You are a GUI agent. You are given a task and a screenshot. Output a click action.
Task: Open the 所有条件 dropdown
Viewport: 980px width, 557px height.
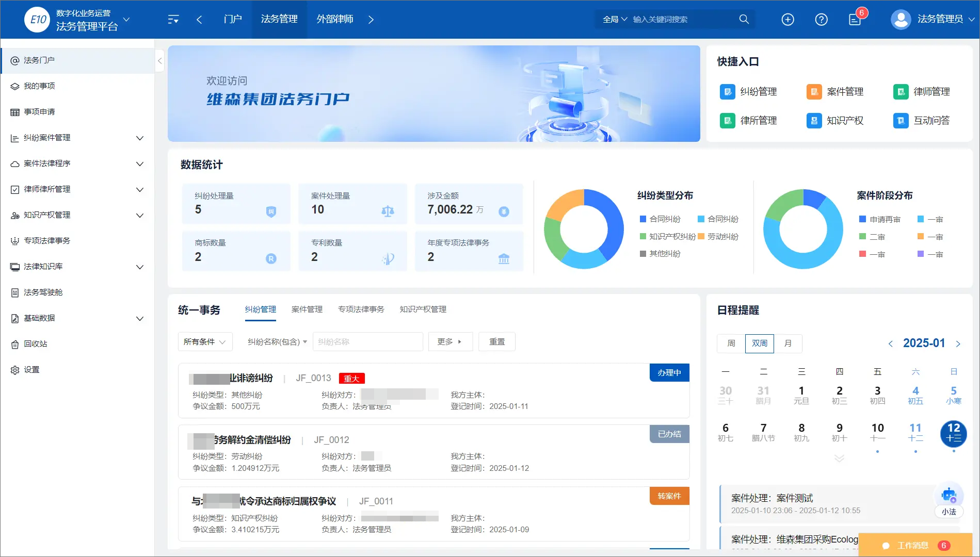205,342
